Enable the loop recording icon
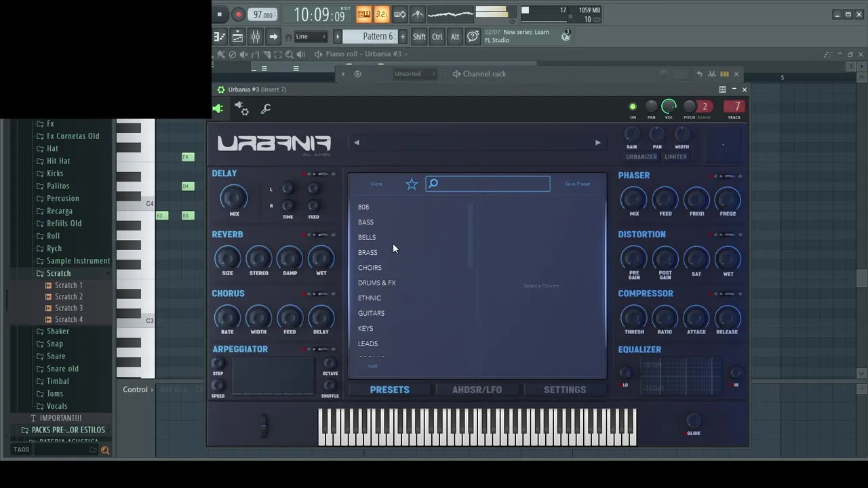 click(400, 14)
